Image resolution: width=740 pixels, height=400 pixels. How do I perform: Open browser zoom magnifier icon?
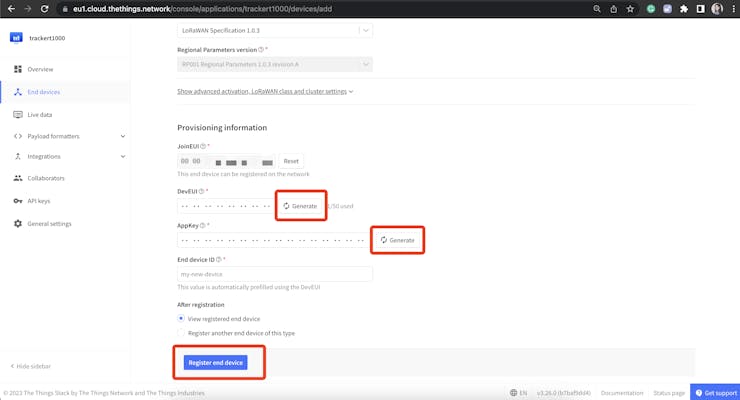tap(597, 9)
